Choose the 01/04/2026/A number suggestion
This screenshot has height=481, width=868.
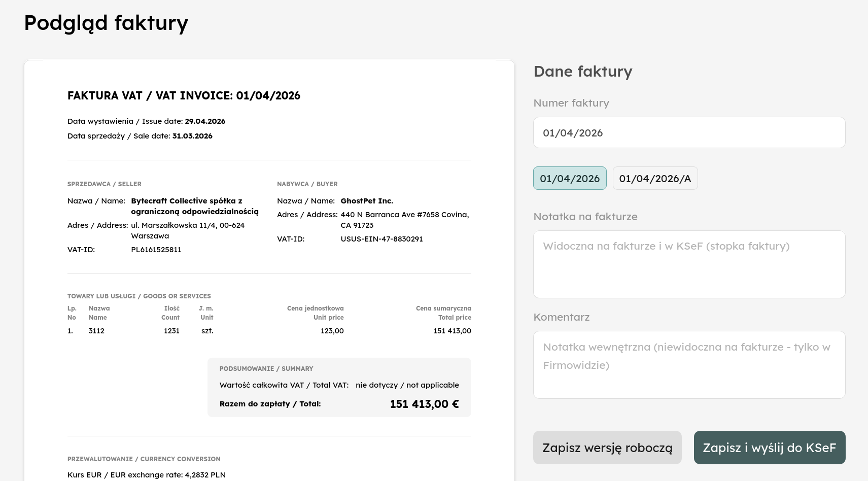655,178
